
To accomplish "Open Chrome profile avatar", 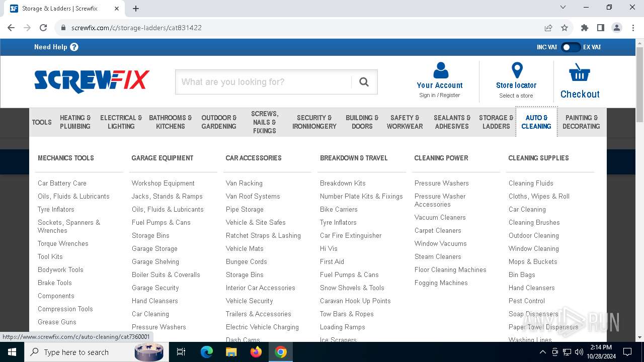I will 617,28.
